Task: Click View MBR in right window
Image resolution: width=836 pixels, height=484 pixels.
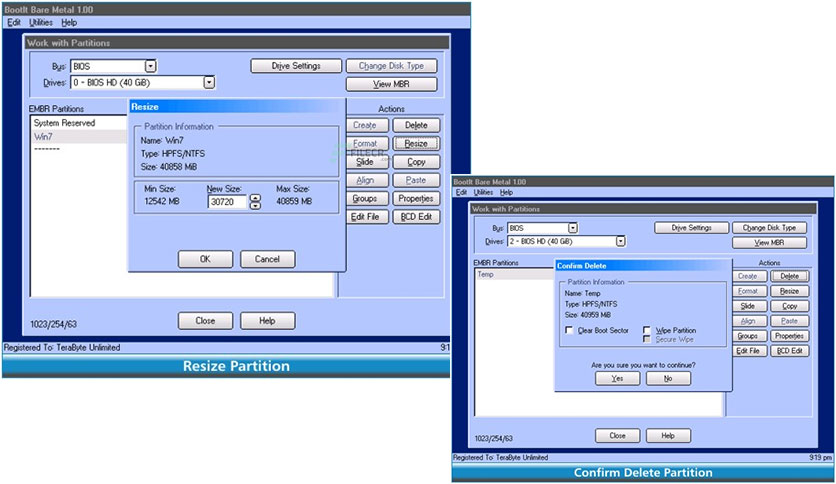Action: 769,243
